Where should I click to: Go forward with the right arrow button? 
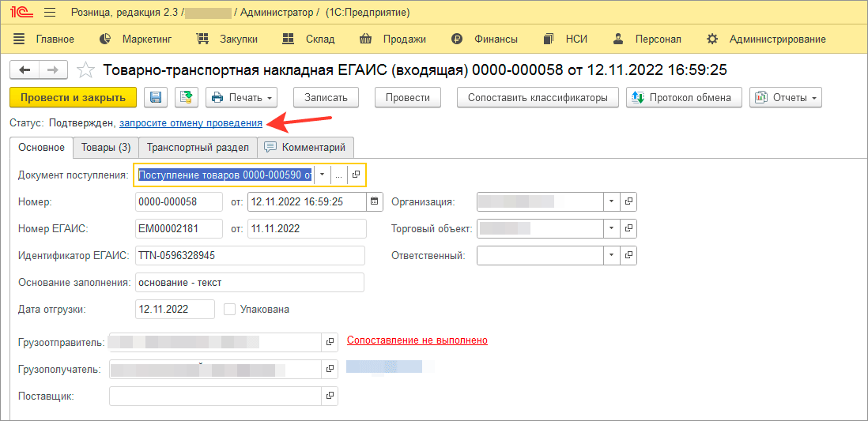[54, 70]
